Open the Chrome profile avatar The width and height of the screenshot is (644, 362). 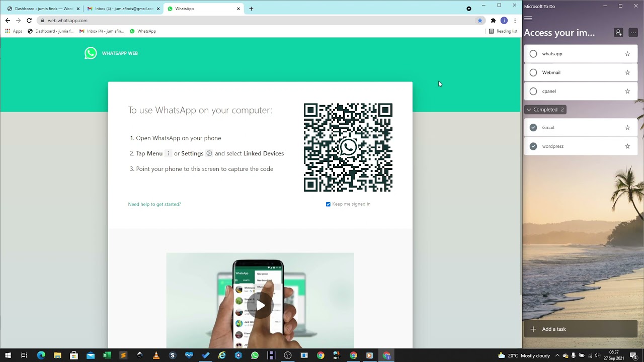pos(504,21)
